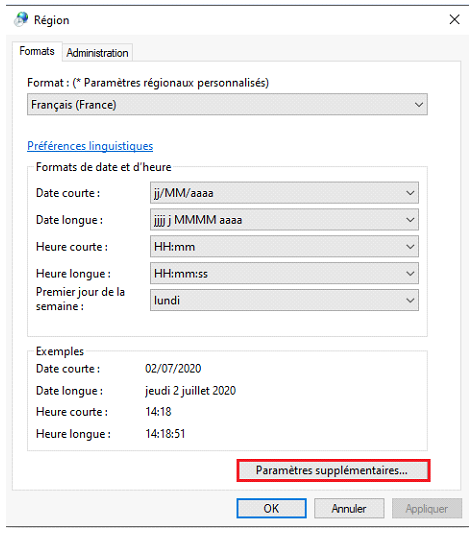Expand the Date longue format dropdown arrow

(410, 220)
